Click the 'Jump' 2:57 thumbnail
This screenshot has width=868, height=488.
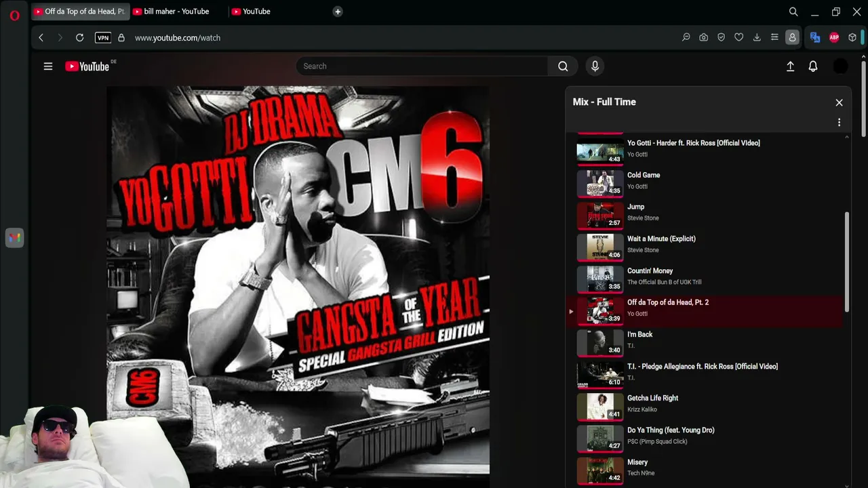600,214
